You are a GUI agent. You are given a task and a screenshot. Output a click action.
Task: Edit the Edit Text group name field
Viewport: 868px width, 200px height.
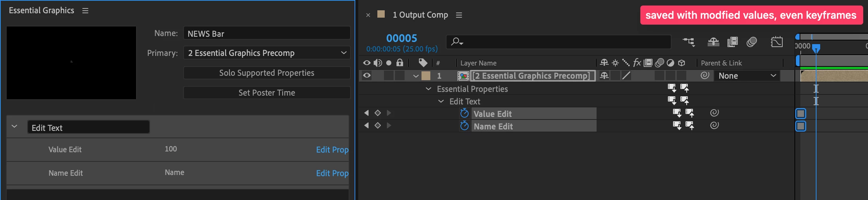tap(89, 127)
